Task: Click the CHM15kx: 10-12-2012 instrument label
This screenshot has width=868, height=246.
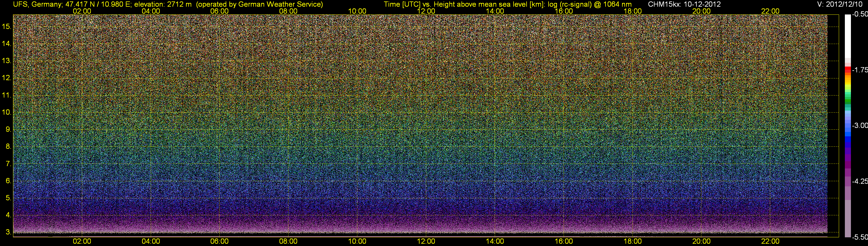Action: point(684,4)
